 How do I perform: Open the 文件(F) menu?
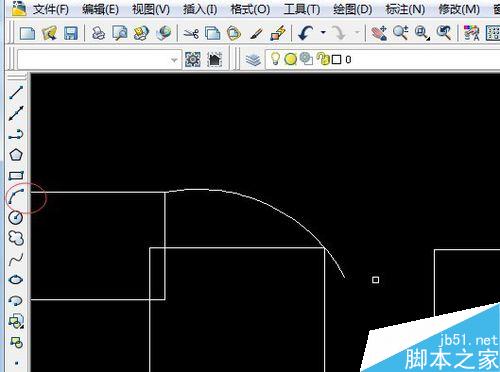click(x=51, y=9)
